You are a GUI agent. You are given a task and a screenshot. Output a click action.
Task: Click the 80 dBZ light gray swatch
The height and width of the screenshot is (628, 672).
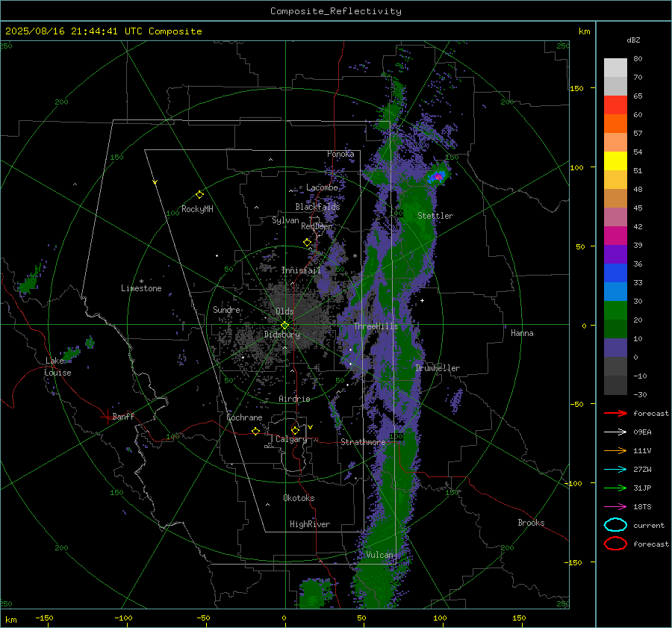click(x=615, y=67)
